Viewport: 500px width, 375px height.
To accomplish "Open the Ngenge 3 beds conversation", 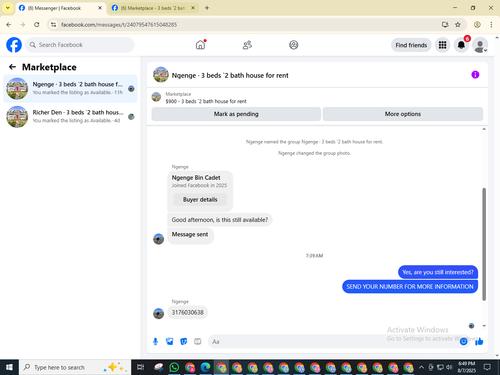I will click(x=70, y=88).
